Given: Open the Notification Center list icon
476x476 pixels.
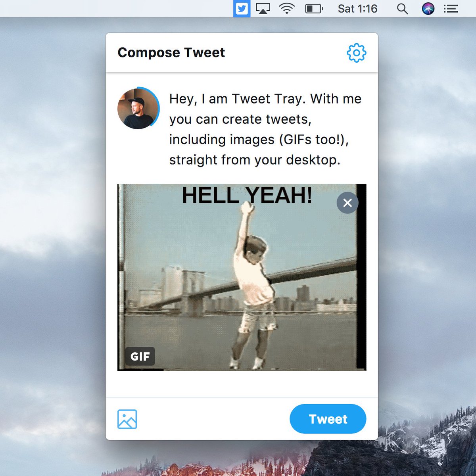Looking at the screenshot, I should point(451,8).
